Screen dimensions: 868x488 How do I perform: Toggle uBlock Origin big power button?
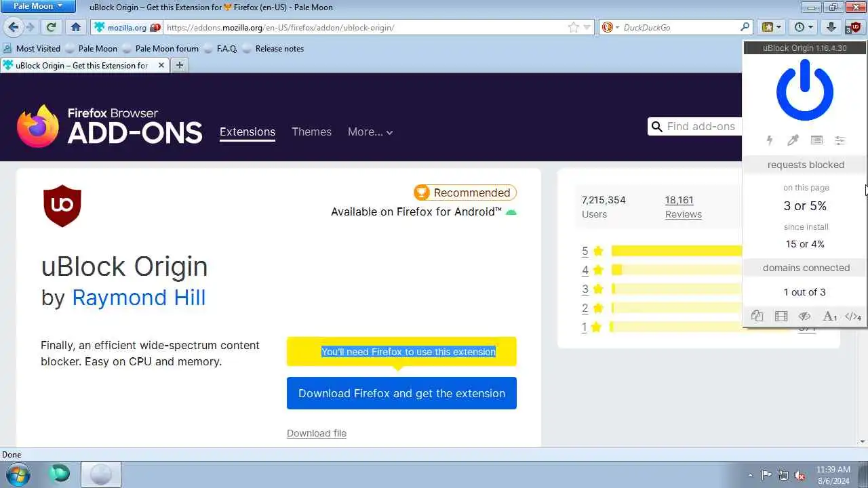(804, 90)
